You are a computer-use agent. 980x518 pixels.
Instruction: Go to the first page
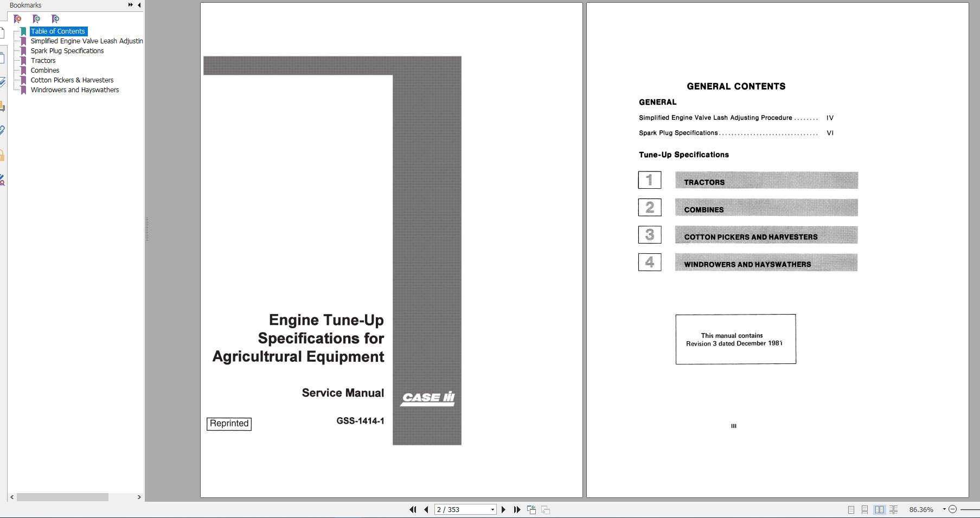(x=413, y=509)
